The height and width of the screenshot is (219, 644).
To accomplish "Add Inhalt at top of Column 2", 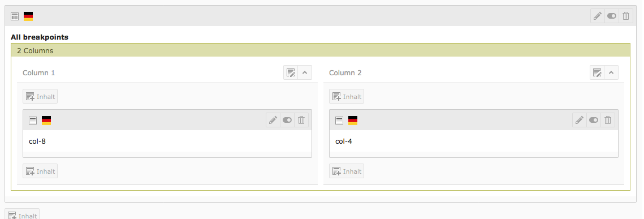I will pyautogui.click(x=347, y=97).
